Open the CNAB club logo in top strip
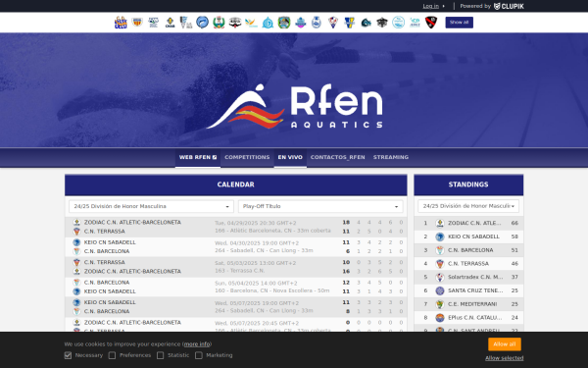 tap(170, 23)
